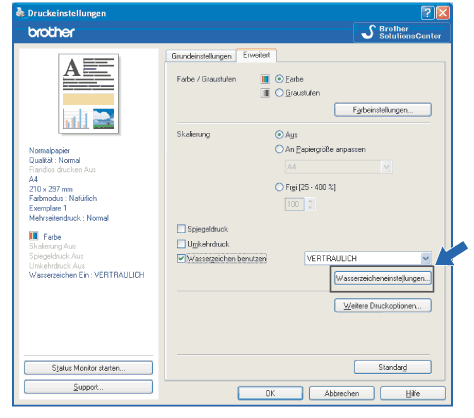Switch to the Grundeinstellungen tab
Viewport: 474px width, 418px height.
[201, 56]
